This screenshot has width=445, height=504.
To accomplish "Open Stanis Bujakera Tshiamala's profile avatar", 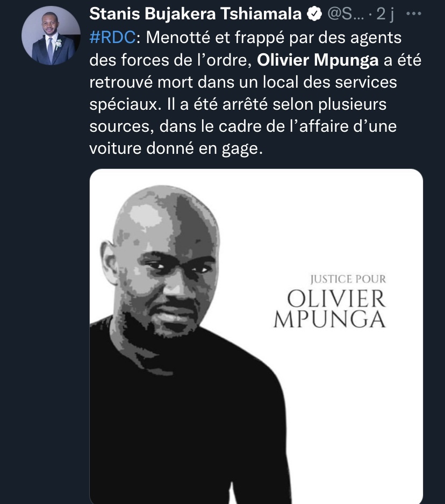I will 47,36.
